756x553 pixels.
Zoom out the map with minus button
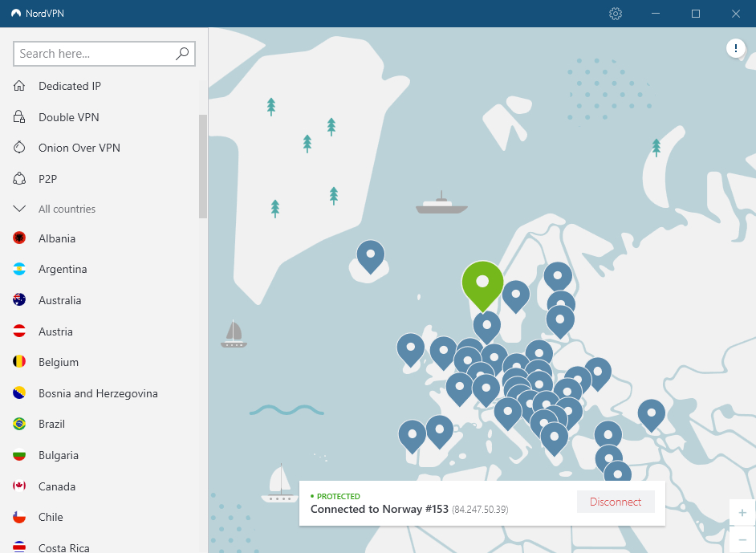point(742,539)
